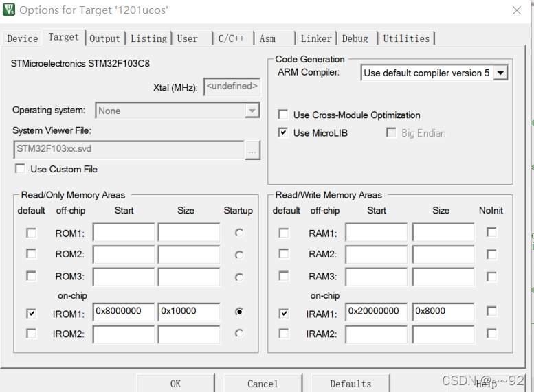Toggle the Use MicroLIB checkbox

coord(282,132)
